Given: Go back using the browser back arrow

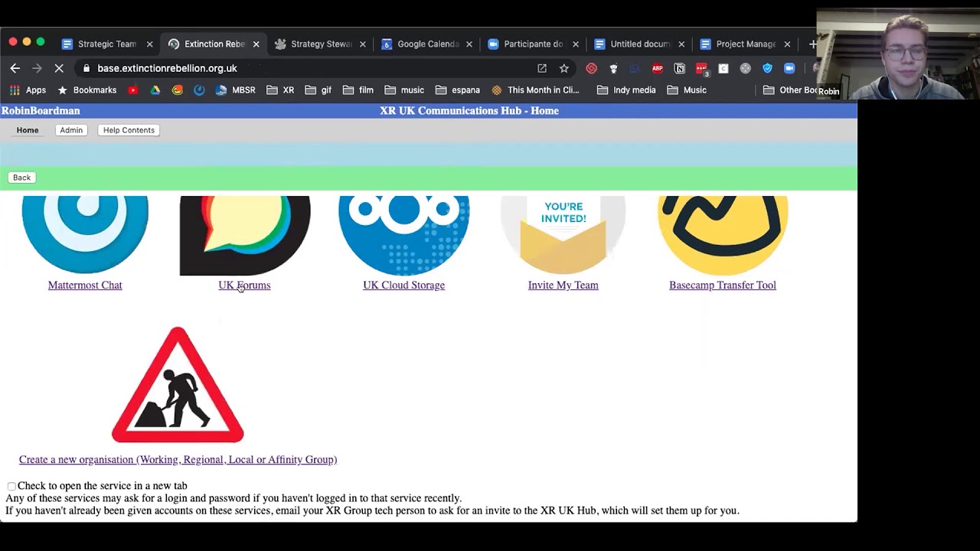Looking at the screenshot, I should (15, 68).
